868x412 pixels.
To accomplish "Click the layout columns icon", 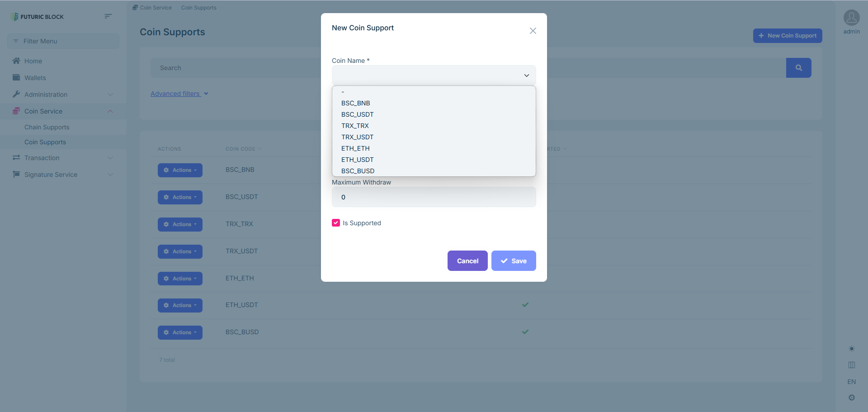I will [x=851, y=365].
